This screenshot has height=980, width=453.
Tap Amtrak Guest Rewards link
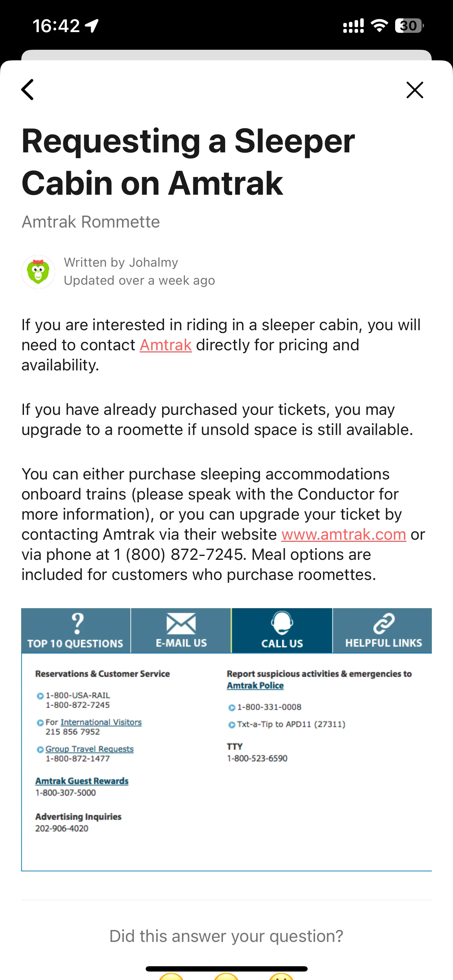point(82,781)
